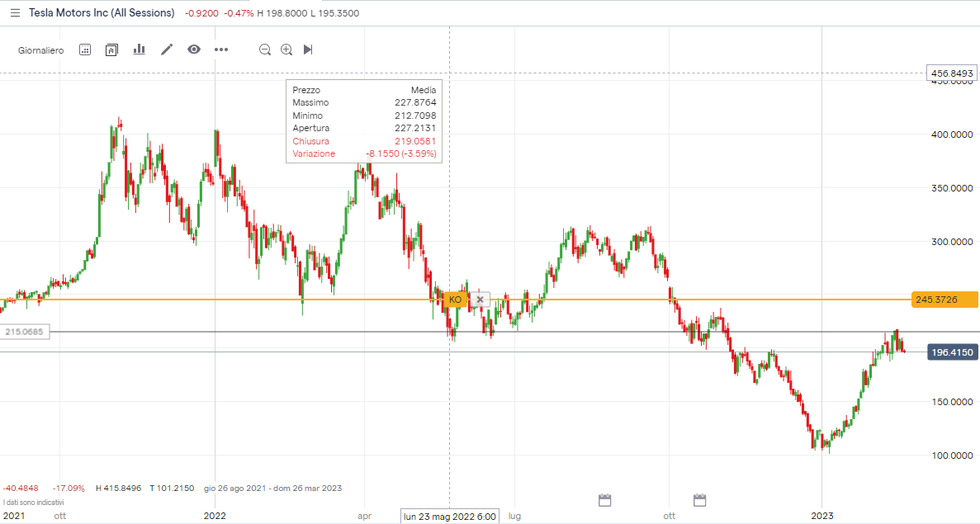Image resolution: width=980 pixels, height=524 pixels.
Task: Select the orange KO line label
Action: click(455, 300)
